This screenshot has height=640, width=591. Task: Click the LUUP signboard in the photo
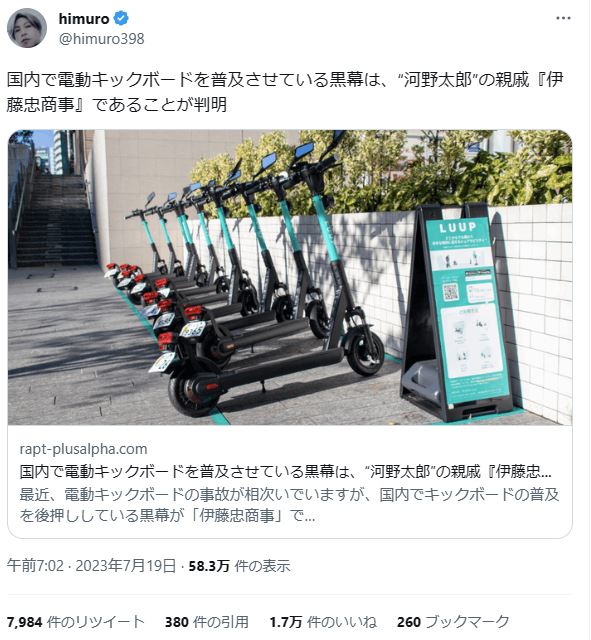[459, 312]
